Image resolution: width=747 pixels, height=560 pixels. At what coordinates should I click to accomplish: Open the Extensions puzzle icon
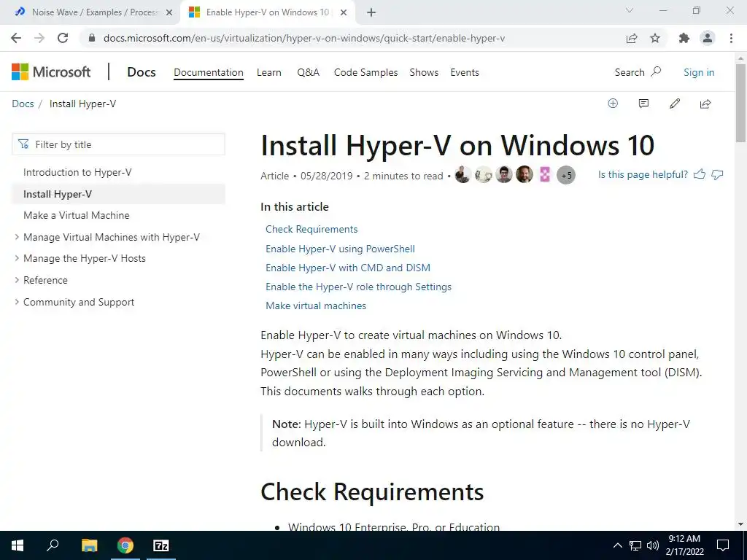tap(684, 38)
